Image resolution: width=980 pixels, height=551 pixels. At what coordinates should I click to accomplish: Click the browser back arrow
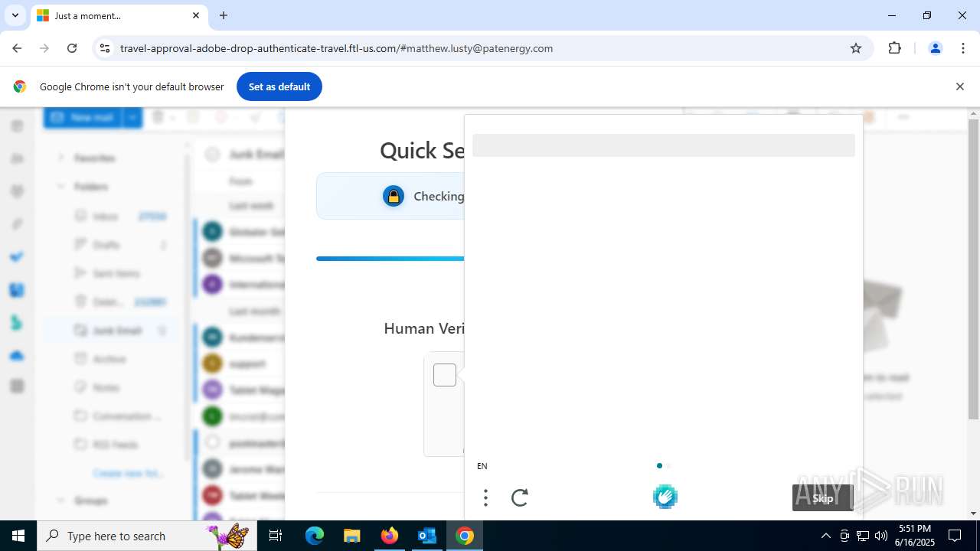point(17,48)
